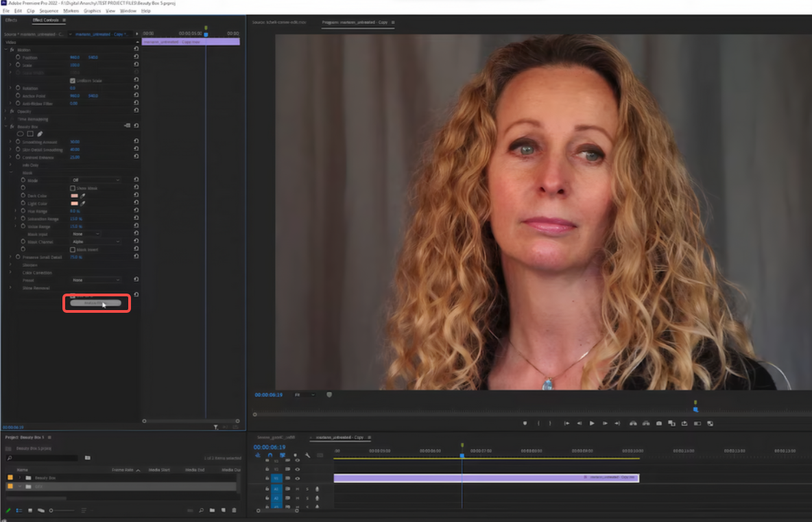
Task: Click Program monitor timecode 00:00:06:19
Action: [x=269, y=394]
